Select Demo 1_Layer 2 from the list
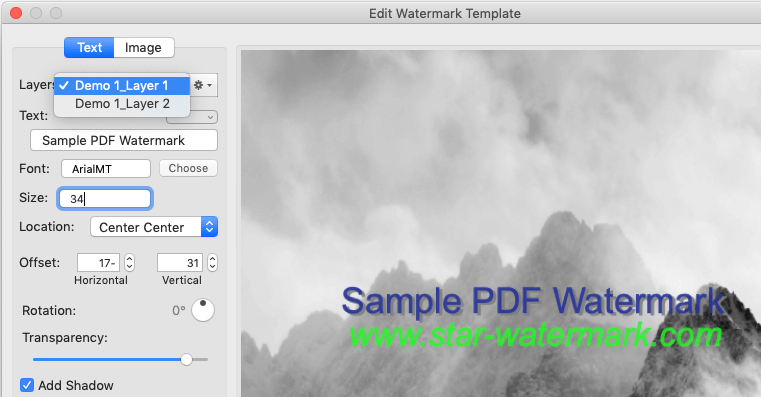This screenshot has width=761, height=397. (122, 104)
